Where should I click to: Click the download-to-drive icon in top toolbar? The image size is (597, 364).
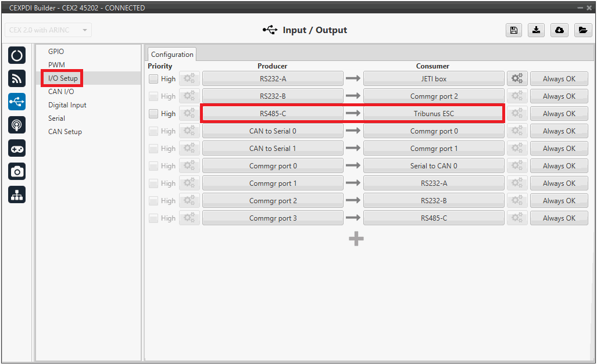tap(536, 30)
